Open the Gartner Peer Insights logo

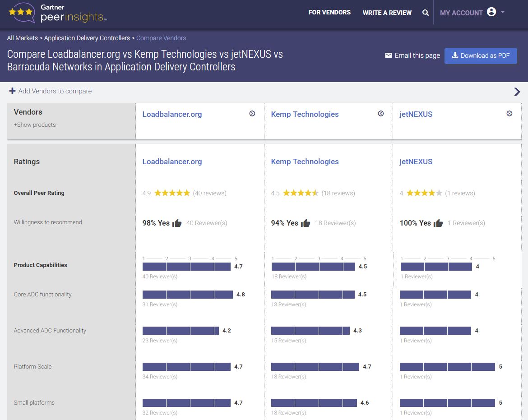click(58, 13)
